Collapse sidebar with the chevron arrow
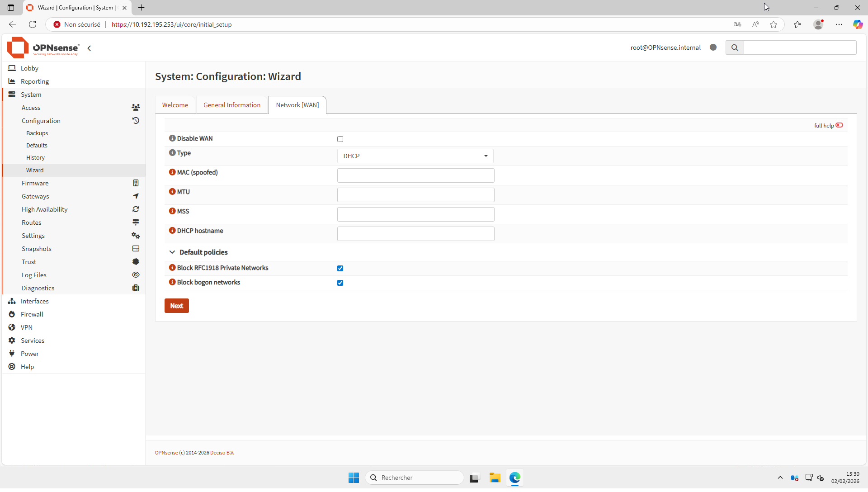 [89, 48]
